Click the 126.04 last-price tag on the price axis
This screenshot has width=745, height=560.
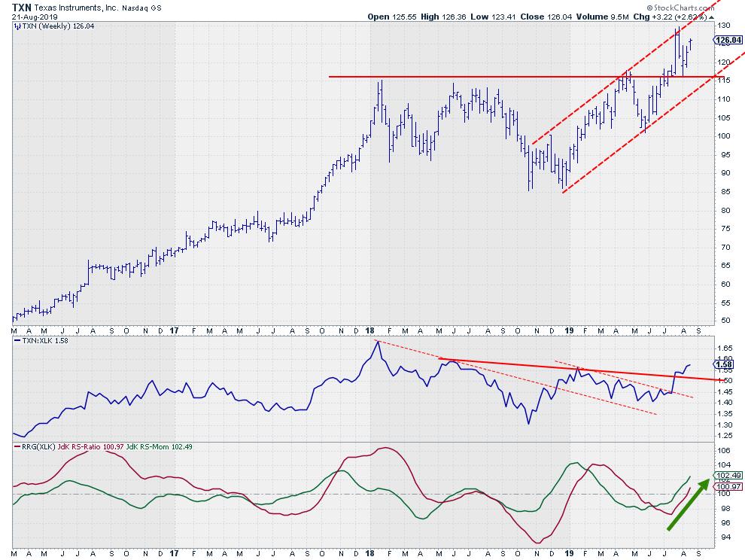(728, 40)
